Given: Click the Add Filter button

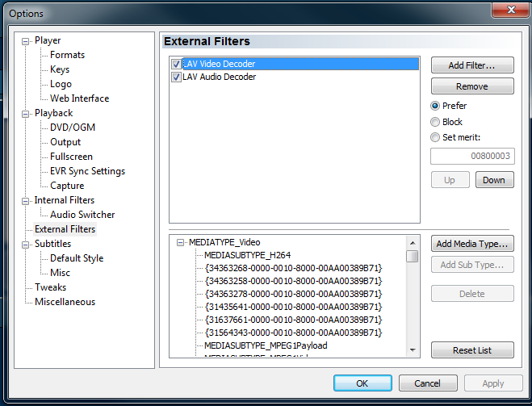Looking at the screenshot, I should (471, 65).
